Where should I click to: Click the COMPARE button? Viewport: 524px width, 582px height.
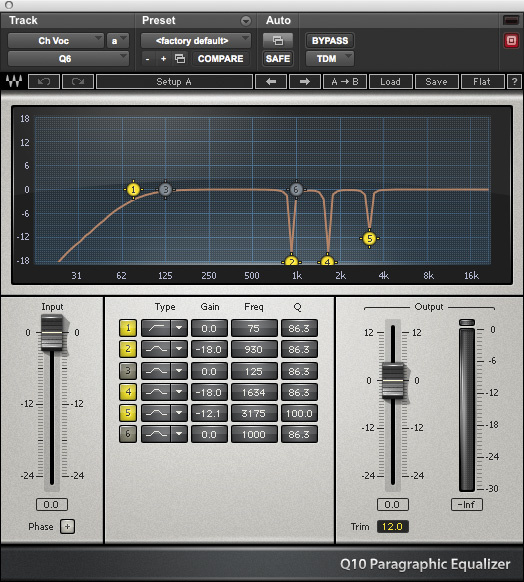tap(220, 59)
